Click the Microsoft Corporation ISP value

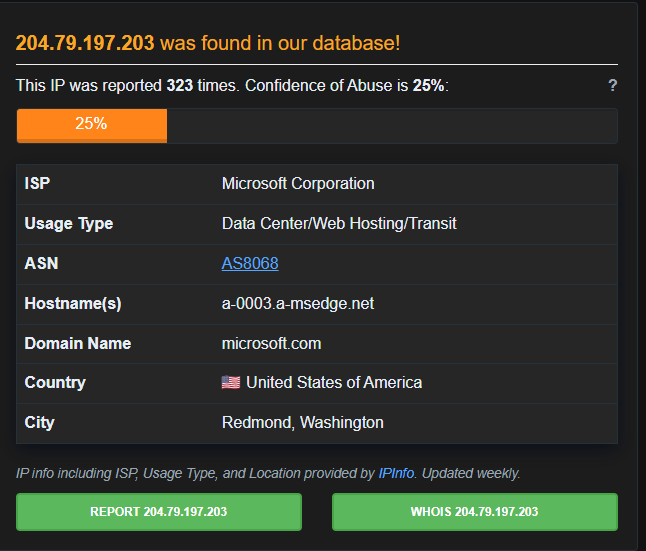(298, 184)
